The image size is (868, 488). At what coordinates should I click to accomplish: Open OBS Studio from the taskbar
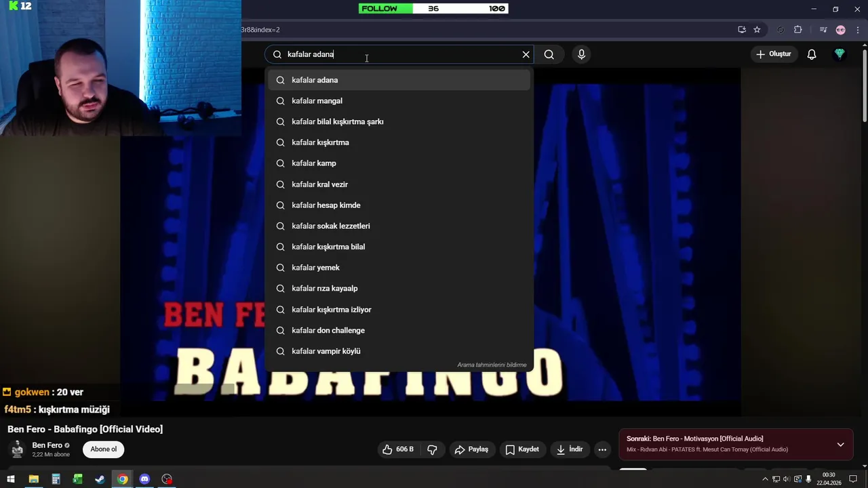click(167, 479)
